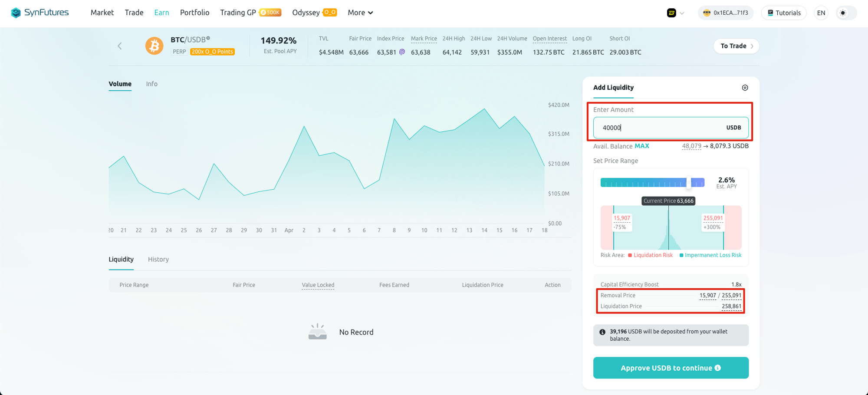The width and height of the screenshot is (868, 395).
Task: Click the O_O badge beside Odyssey
Action: click(330, 13)
